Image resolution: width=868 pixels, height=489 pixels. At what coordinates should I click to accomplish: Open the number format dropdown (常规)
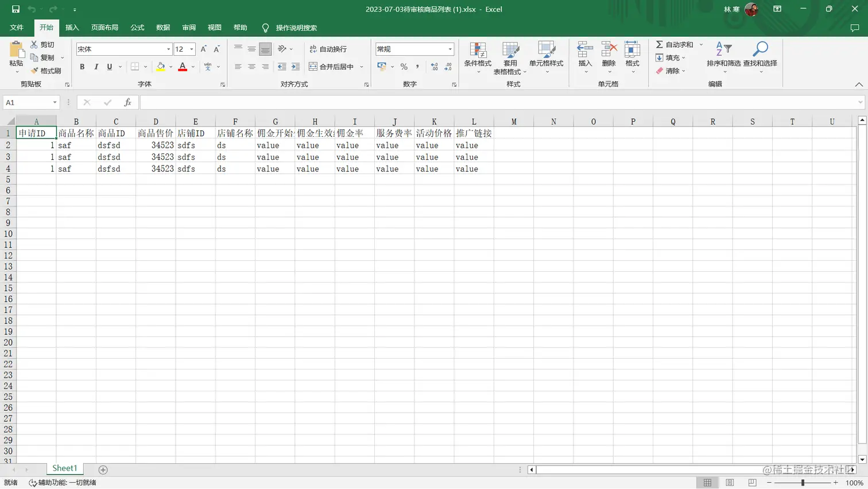[x=450, y=49]
